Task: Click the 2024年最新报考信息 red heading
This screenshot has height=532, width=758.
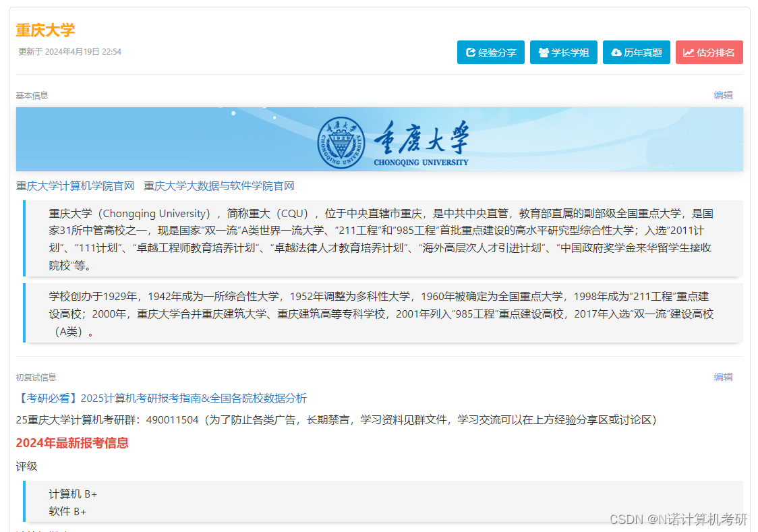Action: [72, 443]
